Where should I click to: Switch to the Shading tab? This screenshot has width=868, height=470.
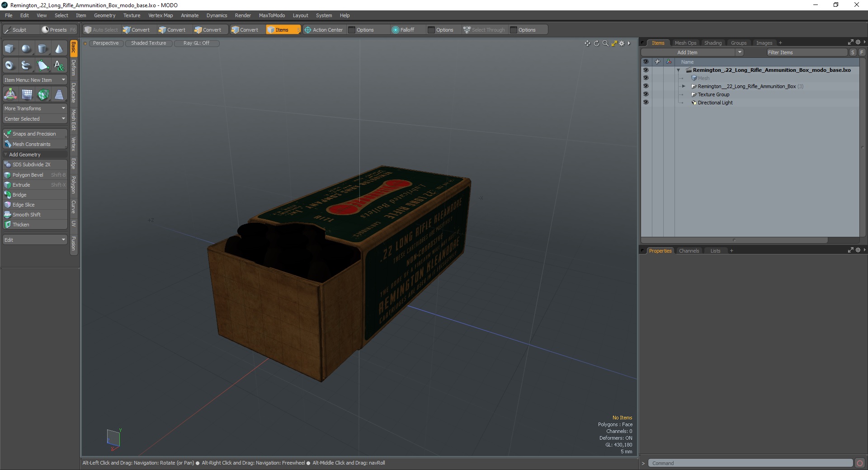coord(713,43)
